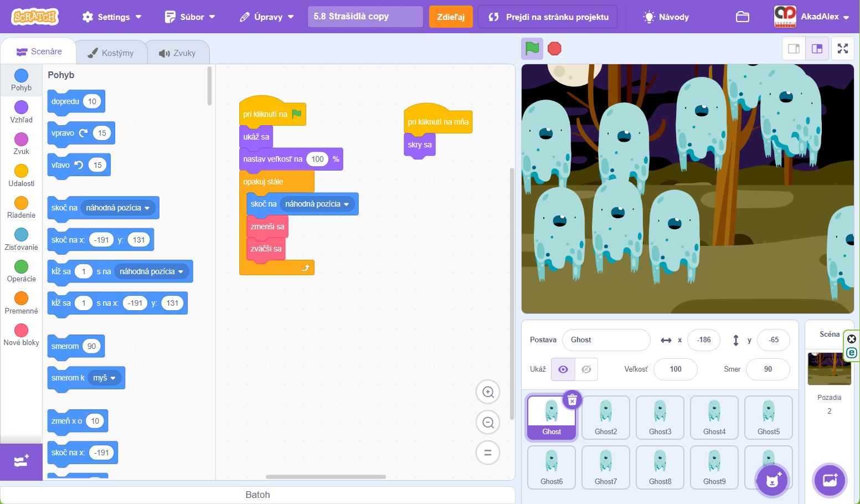The width and height of the screenshot is (860, 504).
Task: Click the Smer direction field
Action: [x=768, y=369]
